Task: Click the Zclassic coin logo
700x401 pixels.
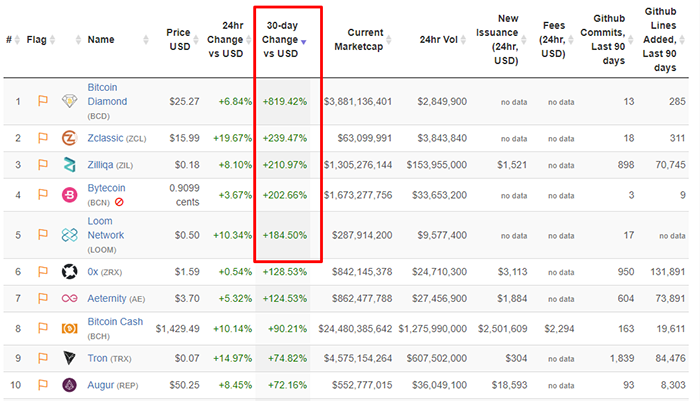Action: (x=69, y=138)
